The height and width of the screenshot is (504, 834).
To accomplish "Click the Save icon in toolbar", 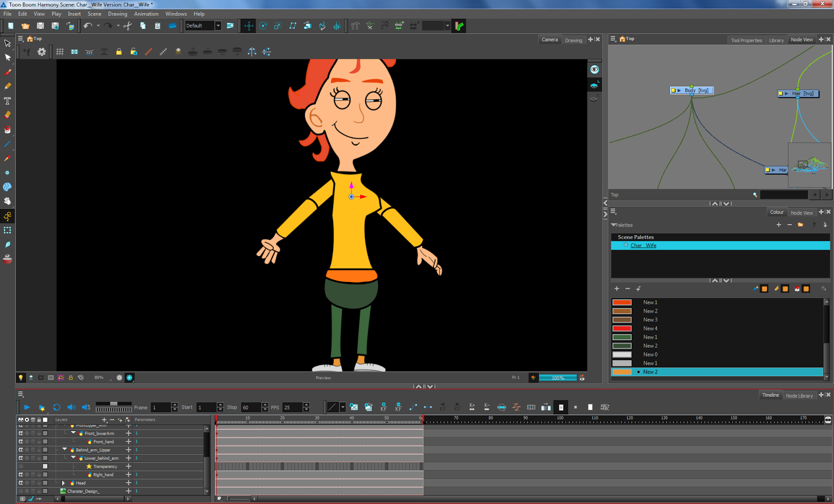I will (x=40, y=26).
